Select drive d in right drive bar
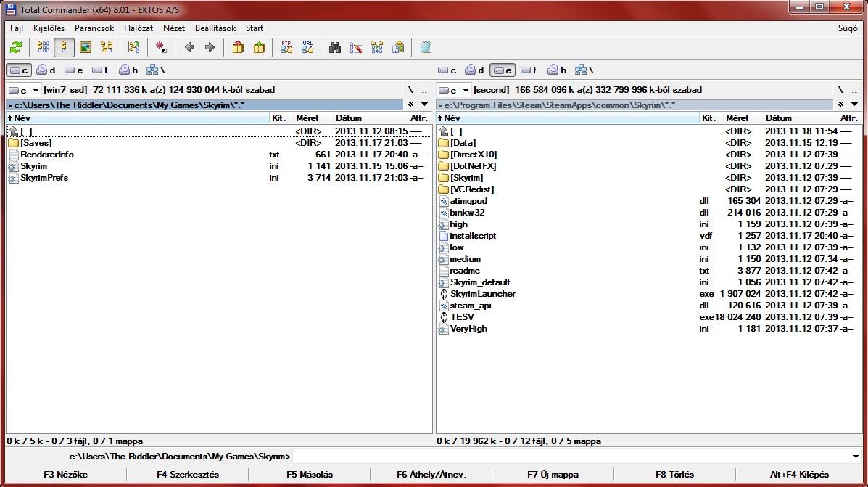Screen dimensions: 868x487 (474, 70)
